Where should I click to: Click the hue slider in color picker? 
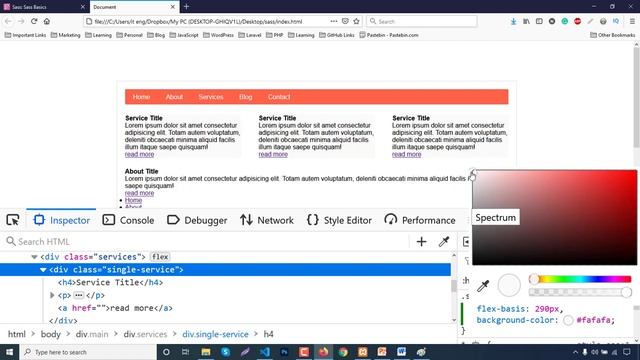[x=580, y=279]
